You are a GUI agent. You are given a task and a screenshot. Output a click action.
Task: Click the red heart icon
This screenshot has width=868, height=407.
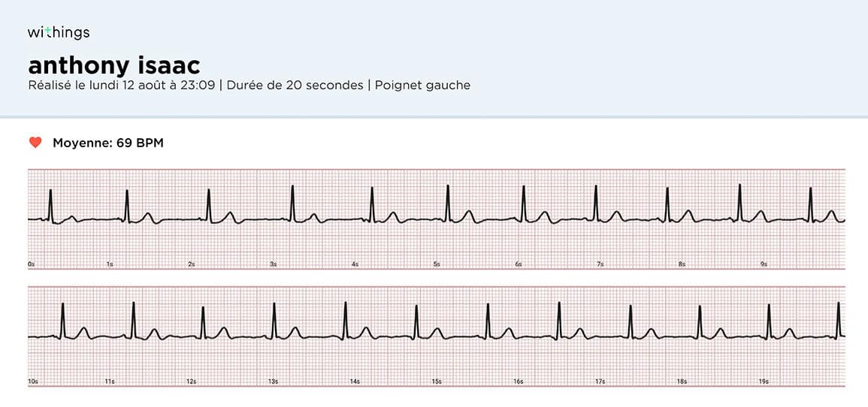[x=35, y=143]
